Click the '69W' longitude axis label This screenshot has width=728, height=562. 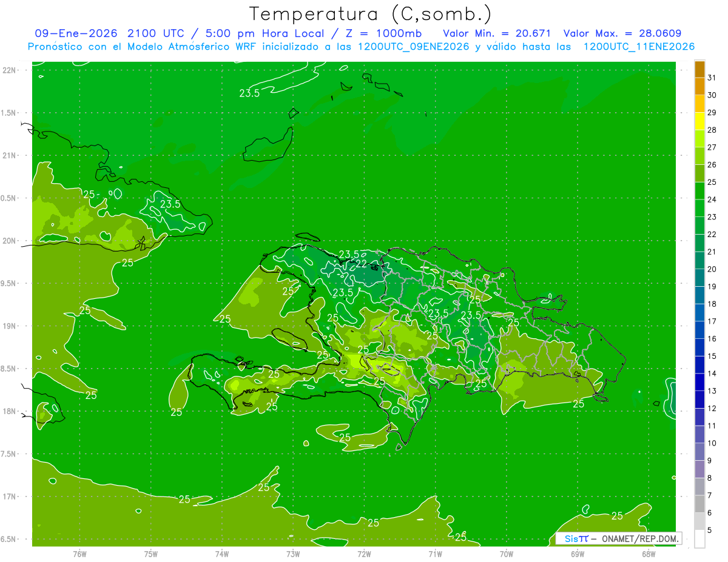[578, 554]
